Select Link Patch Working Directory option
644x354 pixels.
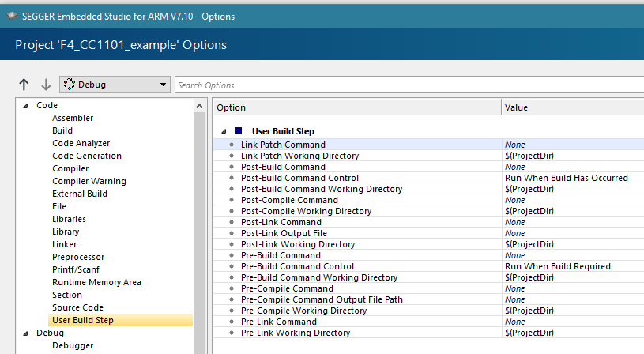pos(299,156)
